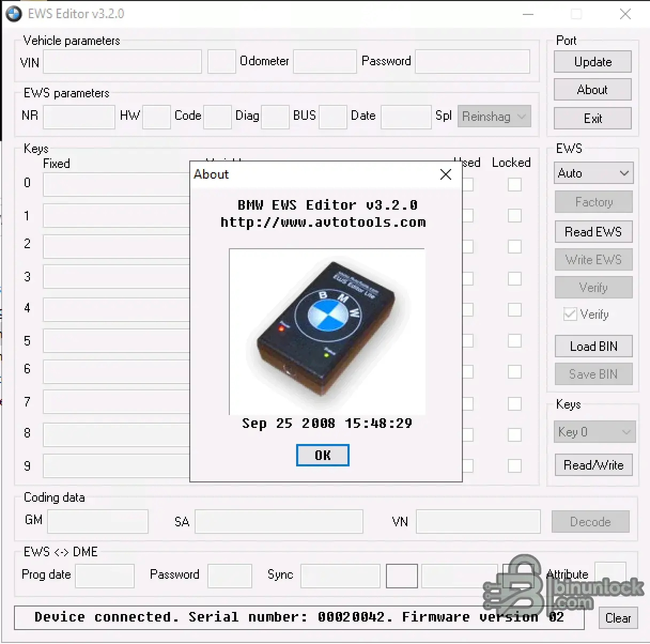This screenshot has height=644, width=650.
Task: Click Load BIN button
Action: [x=594, y=346]
